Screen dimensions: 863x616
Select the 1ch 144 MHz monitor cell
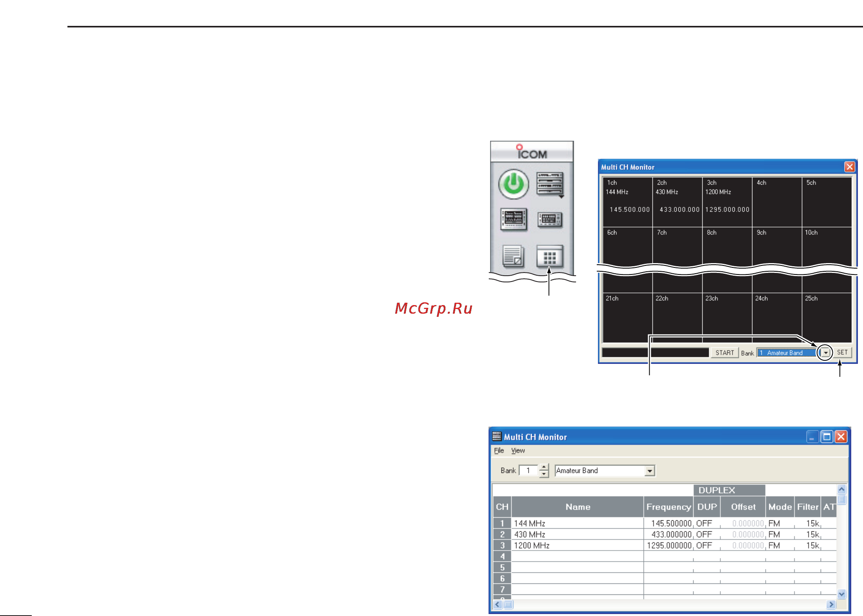[x=627, y=202]
